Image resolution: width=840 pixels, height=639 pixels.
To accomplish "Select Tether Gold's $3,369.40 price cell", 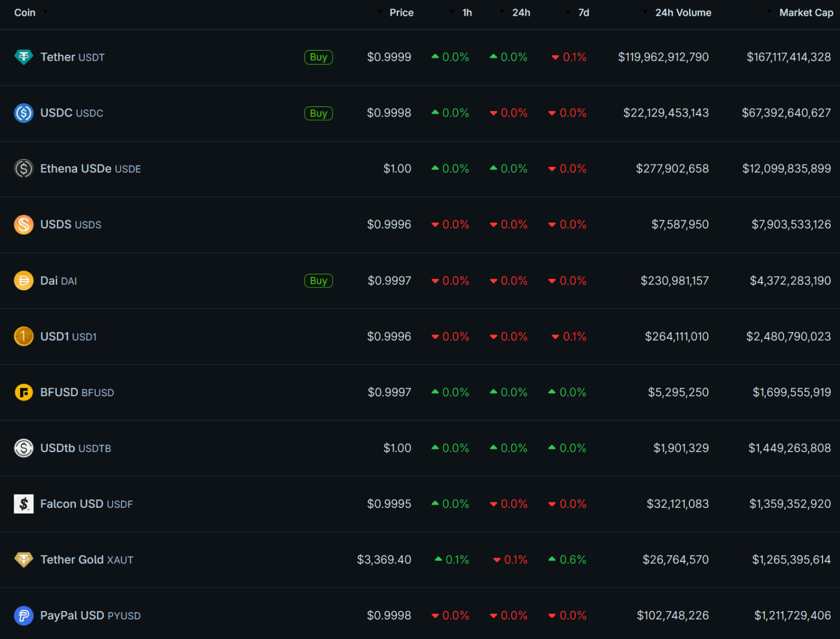I will [384, 560].
